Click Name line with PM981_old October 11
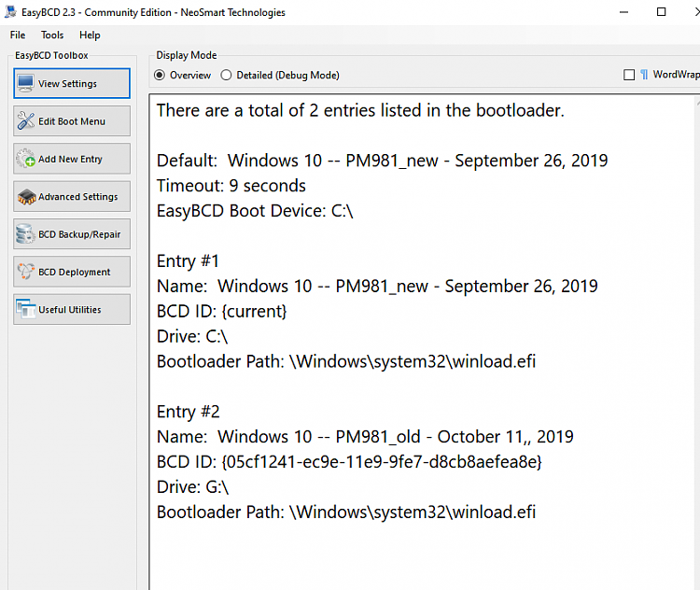Viewport: 700px width, 590px height. (365, 437)
